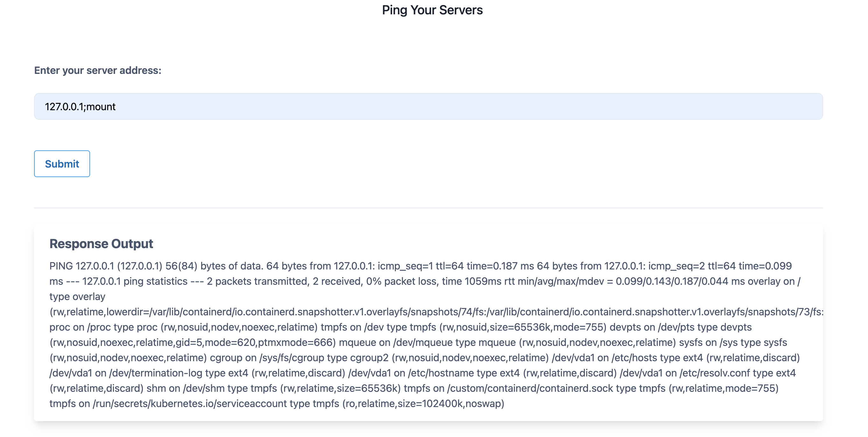Viewport: 868px width, 437px height.
Task: Click the "type overlay" output line
Action: [77, 297]
